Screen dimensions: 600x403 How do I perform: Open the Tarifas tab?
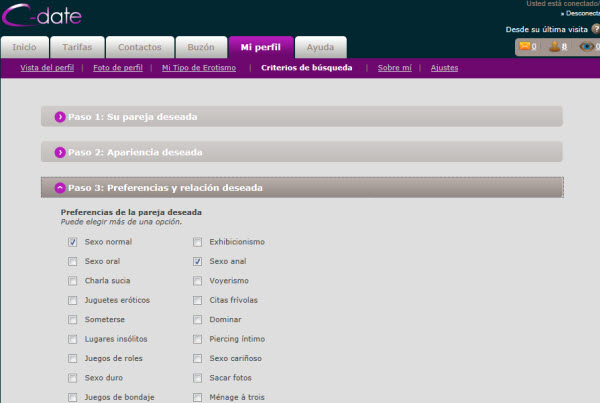77,47
